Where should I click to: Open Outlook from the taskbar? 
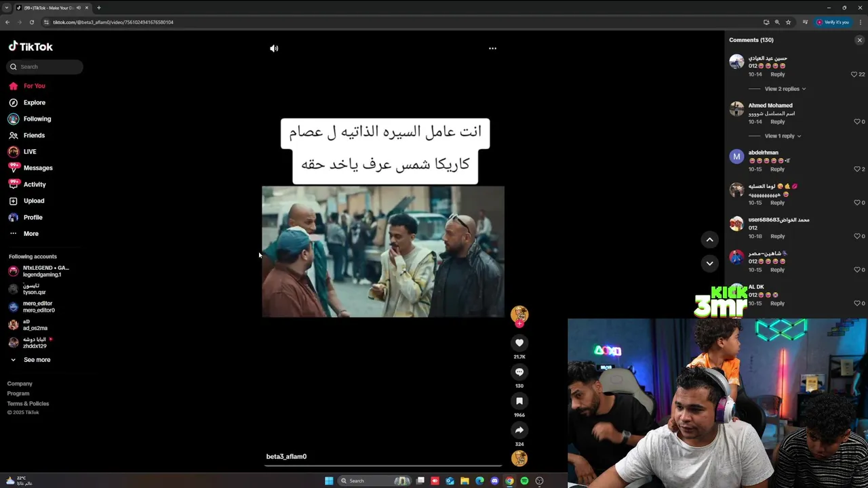tap(450, 481)
